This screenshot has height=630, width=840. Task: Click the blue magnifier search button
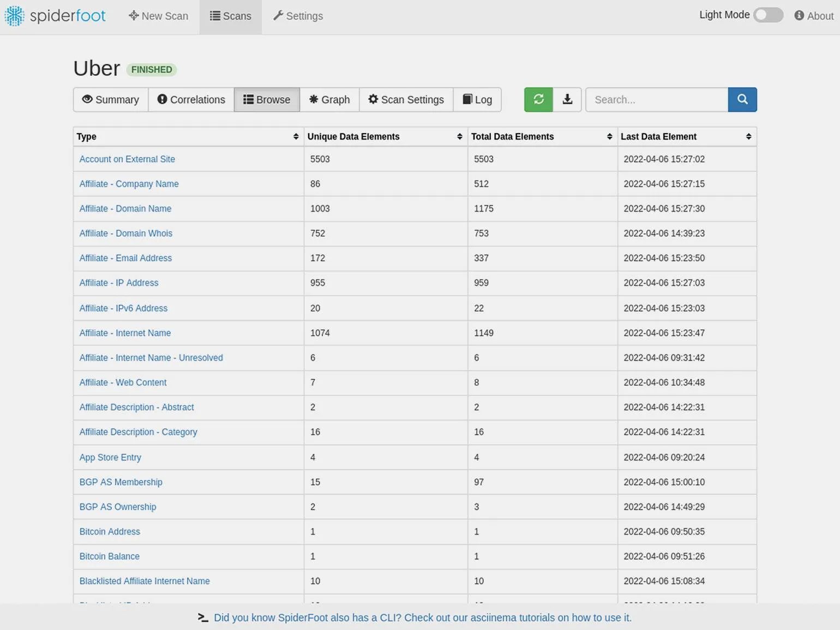[x=742, y=99]
